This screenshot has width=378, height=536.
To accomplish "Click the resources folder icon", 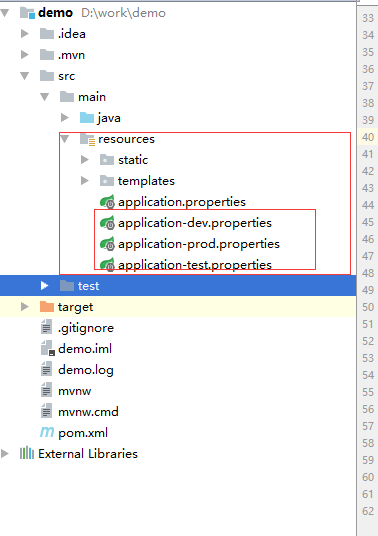I will tap(87, 139).
